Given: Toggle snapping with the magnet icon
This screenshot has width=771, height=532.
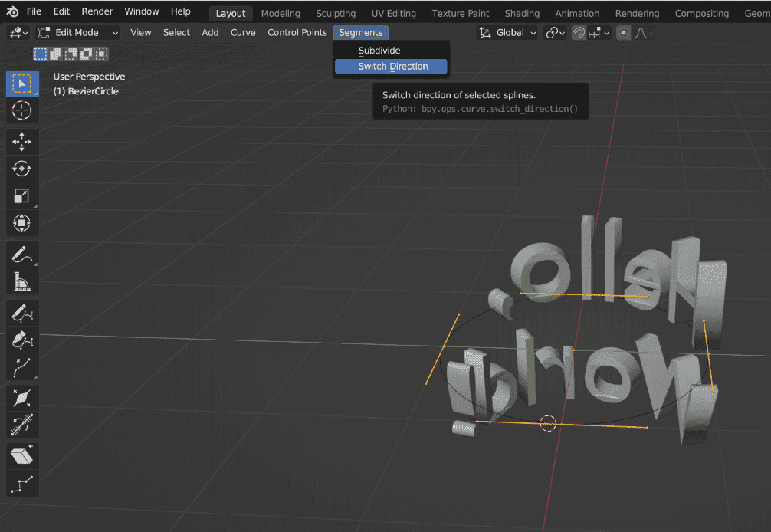Looking at the screenshot, I should coord(579,33).
